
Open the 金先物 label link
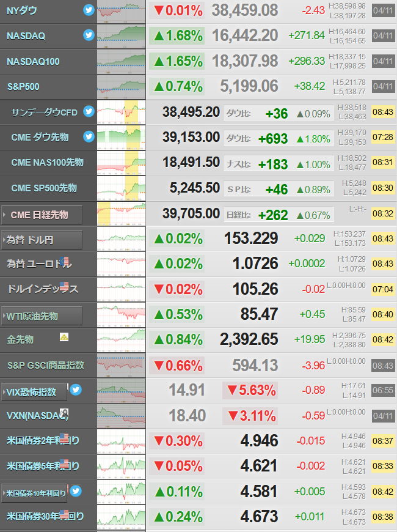pyautogui.click(x=20, y=339)
